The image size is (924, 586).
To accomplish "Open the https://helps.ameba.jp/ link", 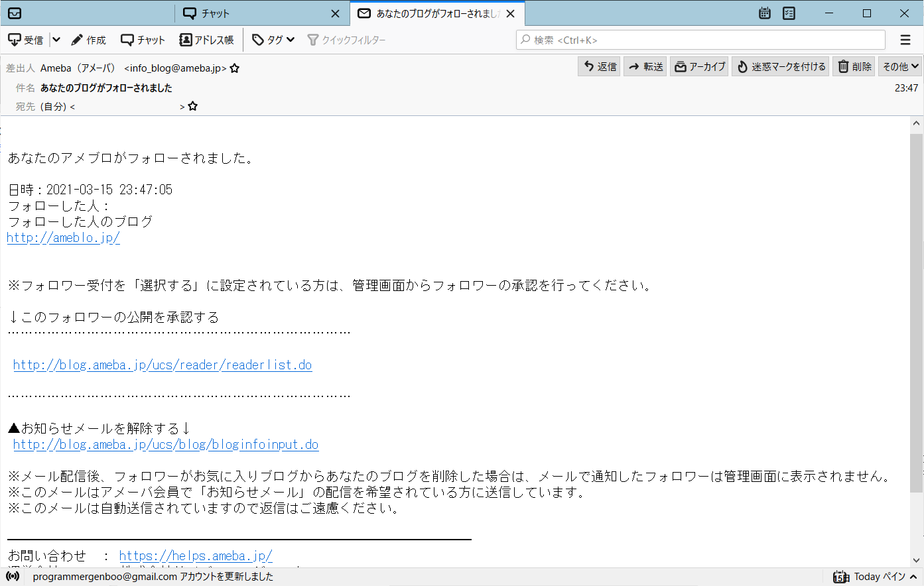I will click(x=196, y=556).
